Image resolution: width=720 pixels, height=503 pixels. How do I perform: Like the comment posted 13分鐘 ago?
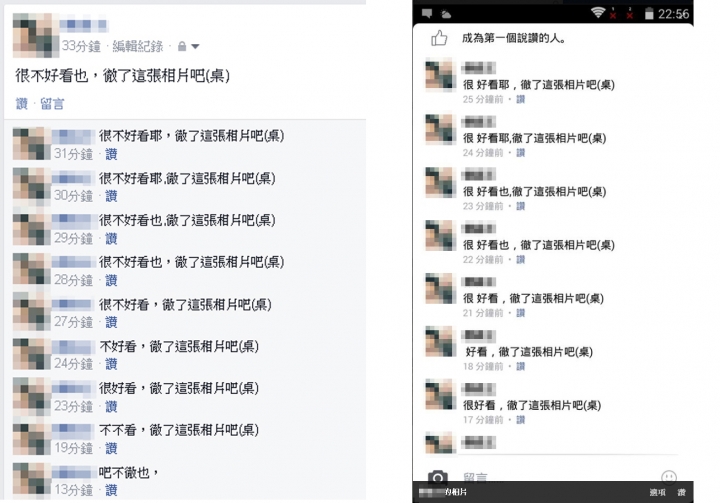click(x=111, y=490)
